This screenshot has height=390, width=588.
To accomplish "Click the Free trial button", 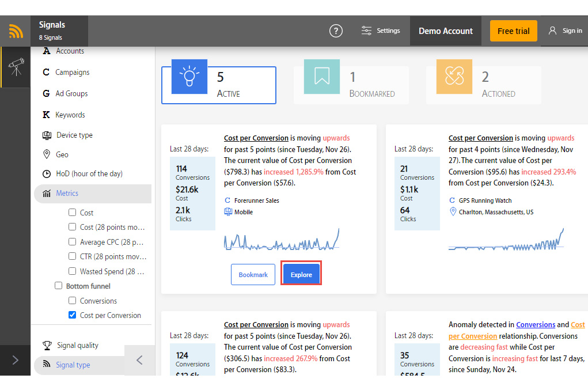I will 513,31.
